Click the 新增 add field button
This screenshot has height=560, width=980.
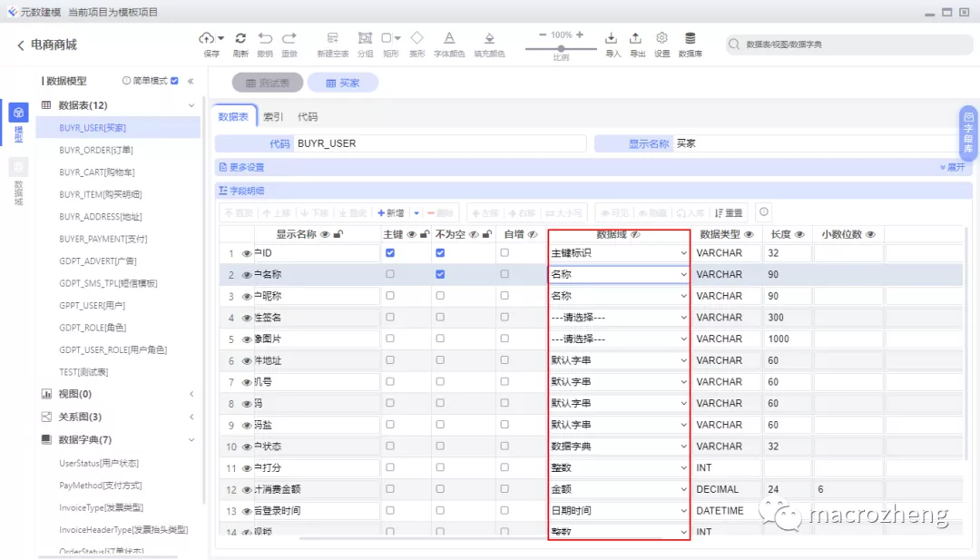pos(390,212)
